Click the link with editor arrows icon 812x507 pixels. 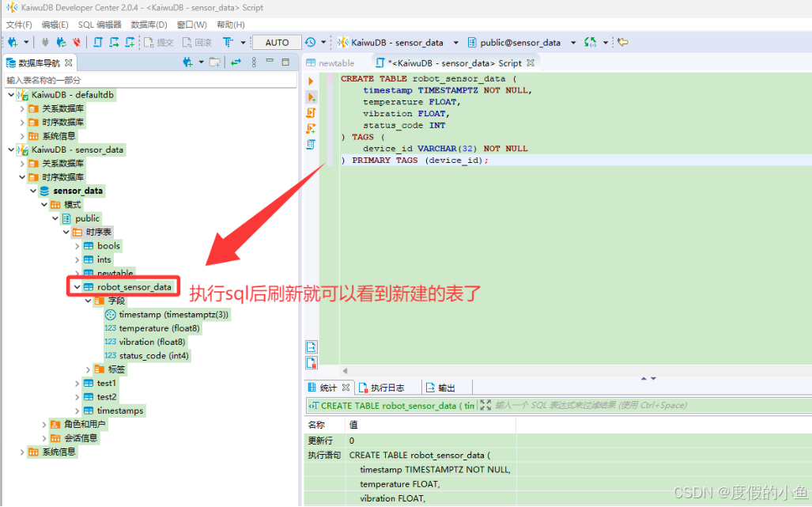coord(236,62)
